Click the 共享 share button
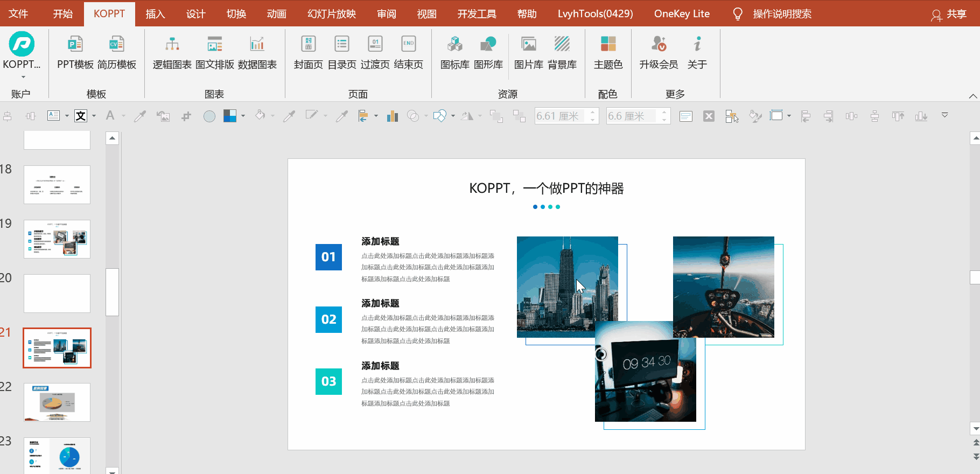980x474 pixels. 949,14
